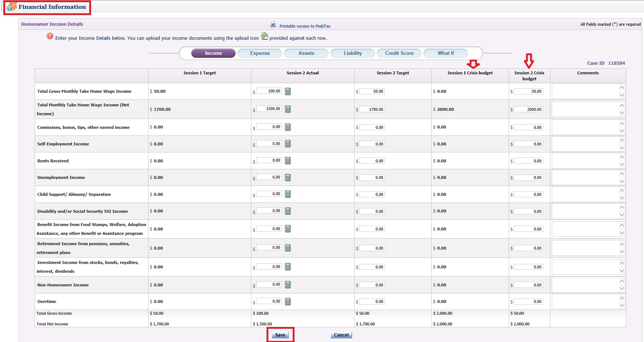
Task: Click the upload document icon in instructions
Action: pyautogui.click(x=264, y=36)
